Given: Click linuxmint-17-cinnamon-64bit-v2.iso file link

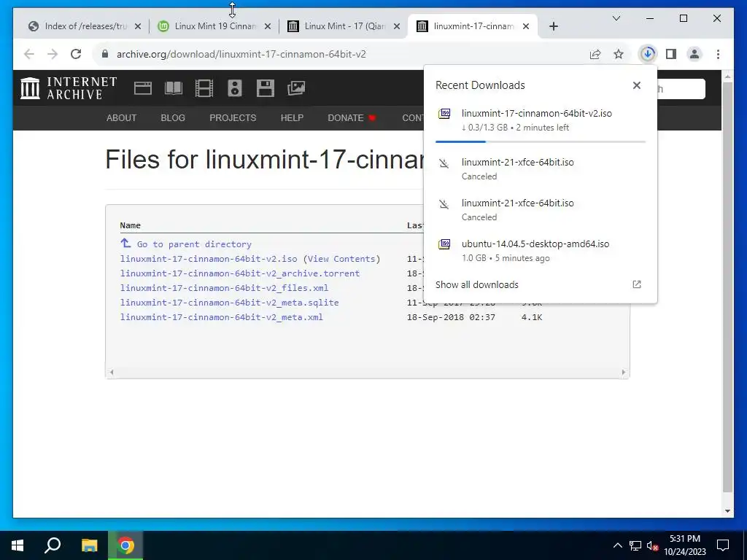Looking at the screenshot, I should coord(209,259).
